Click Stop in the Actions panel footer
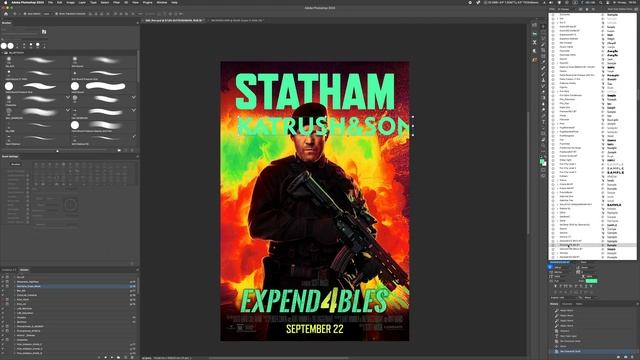Image resolution: width=640 pixels, height=360 pixels. (99, 357)
